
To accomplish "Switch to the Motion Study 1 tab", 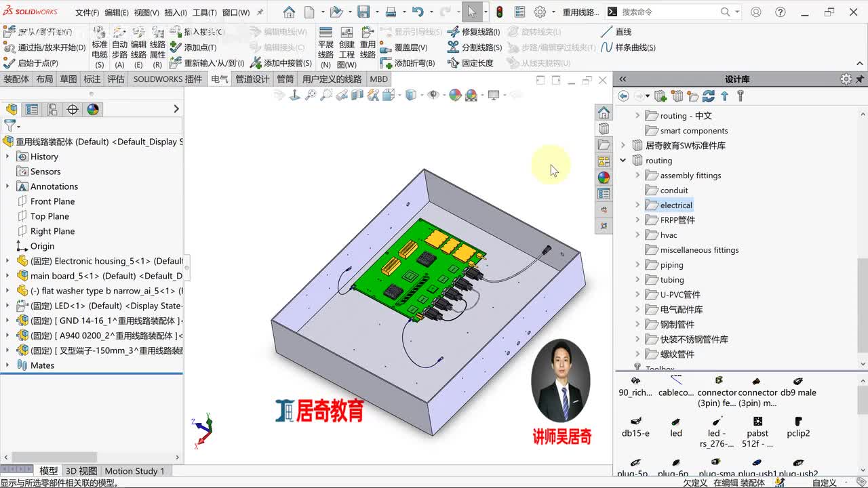I will tap(134, 471).
